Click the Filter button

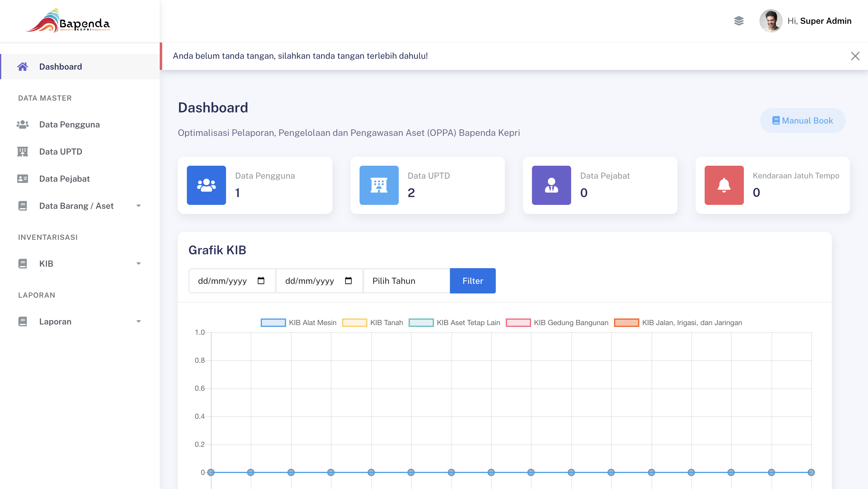(x=472, y=281)
